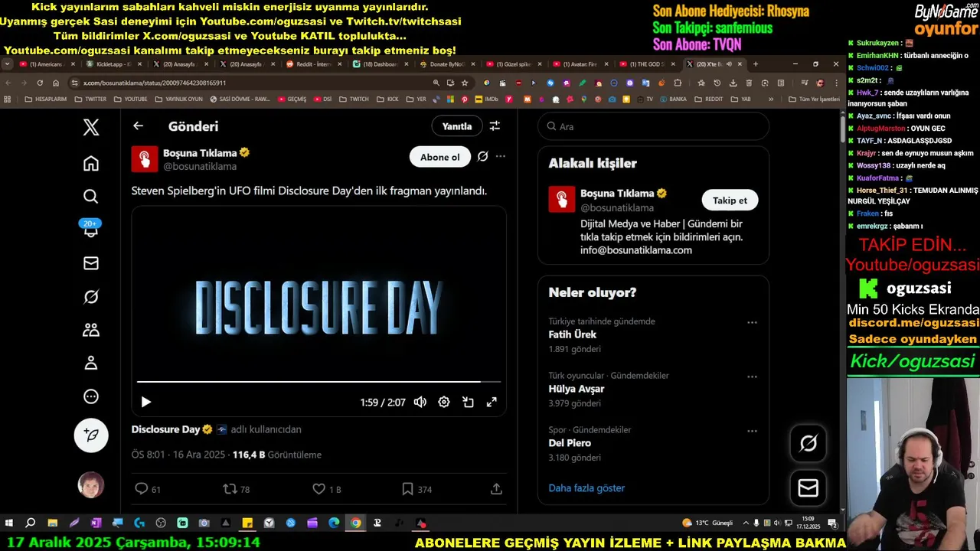The height and width of the screenshot is (551, 980).
Task: Reload the page in Chrome
Action: pyautogui.click(x=40, y=83)
